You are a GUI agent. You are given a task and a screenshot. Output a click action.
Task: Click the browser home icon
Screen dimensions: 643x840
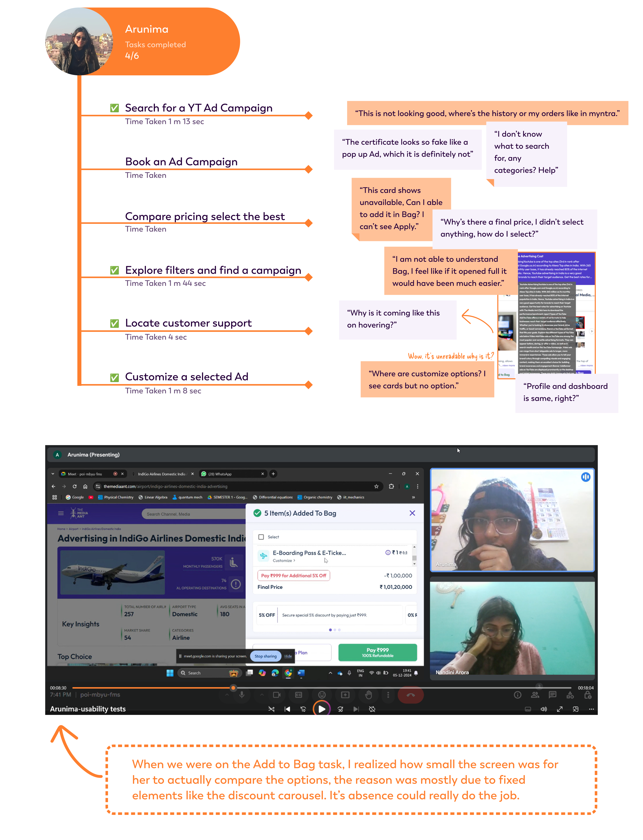pyautogui.click(x=85, y=486)
